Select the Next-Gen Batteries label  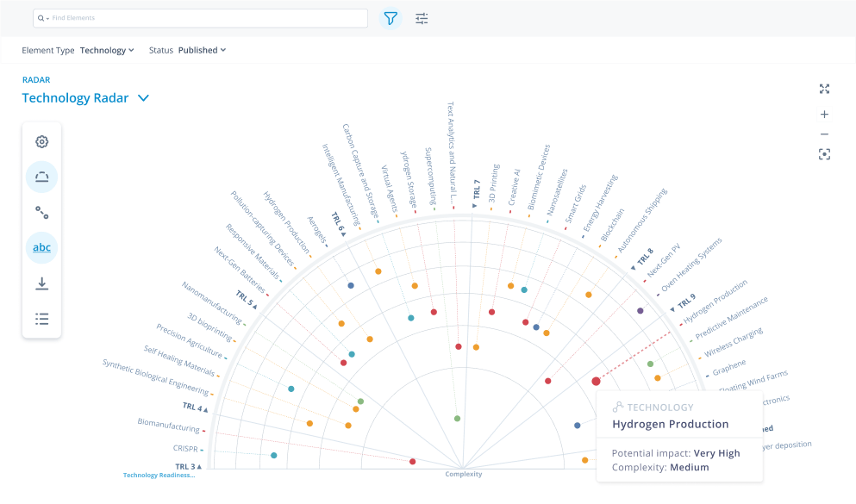[x=240, y=270]
